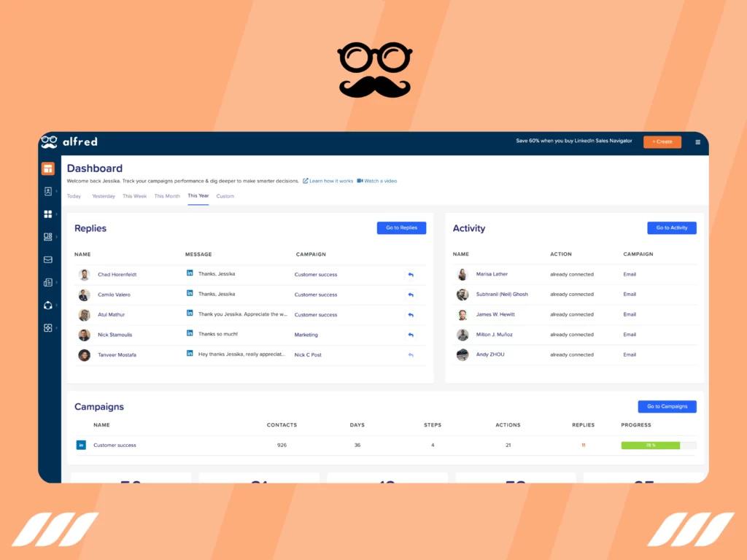Switch to the Today tab
The width and height of the screenshot is (747, 560).
74,196
